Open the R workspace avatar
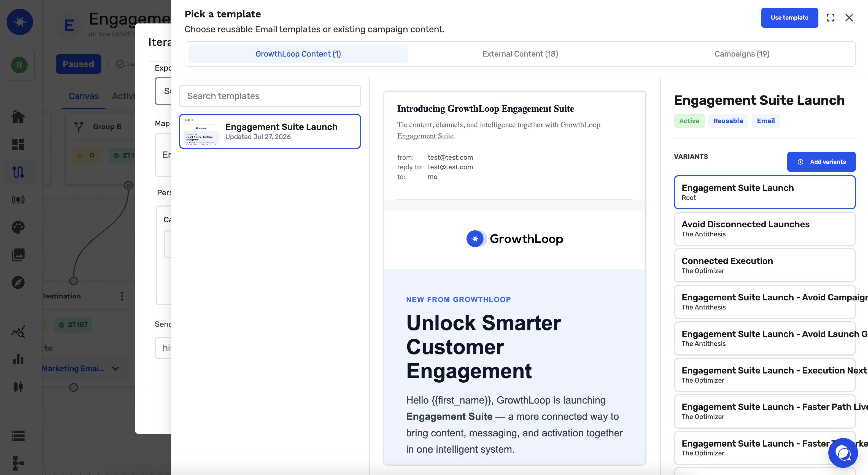Image resolution: width=868 pixels, height=475 pixels. point(19,65)
